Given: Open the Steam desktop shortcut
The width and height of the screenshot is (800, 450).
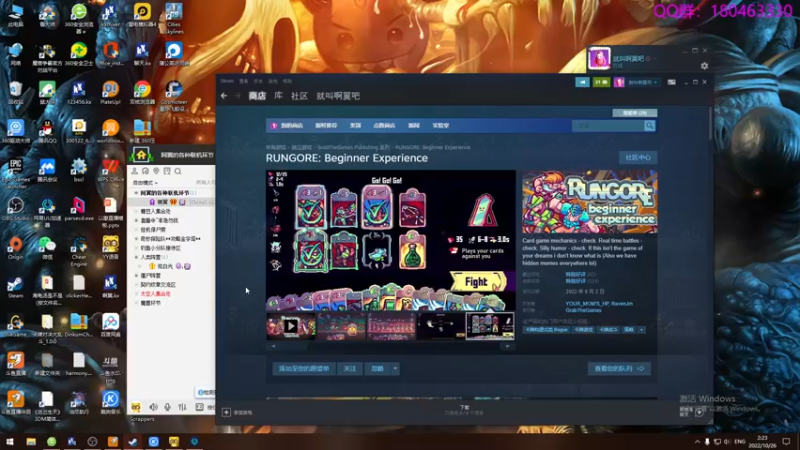Looking at the screenshot, I should coord(15,287).
